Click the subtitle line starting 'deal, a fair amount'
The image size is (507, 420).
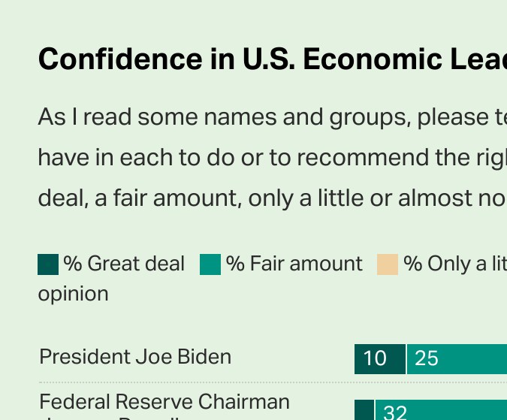click(272, 198)
